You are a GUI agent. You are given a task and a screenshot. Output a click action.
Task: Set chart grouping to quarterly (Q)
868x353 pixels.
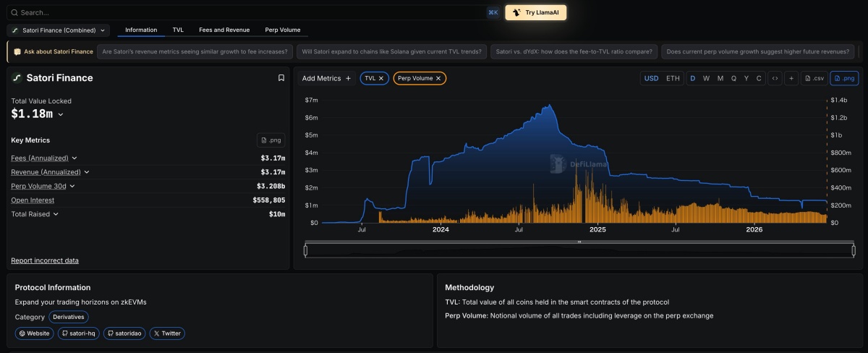pyautogui.click(x=733, y=78)
